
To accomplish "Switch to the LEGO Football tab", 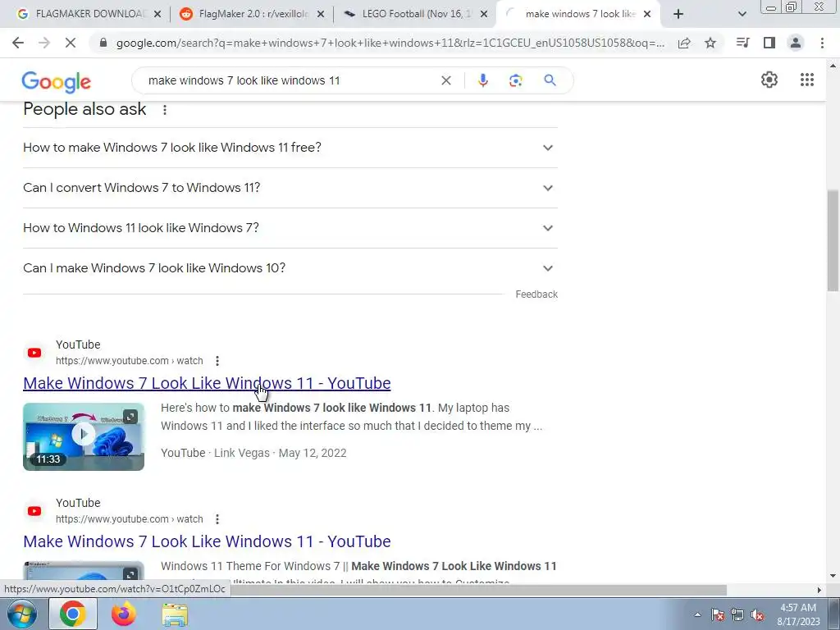I will click(415, 14).
